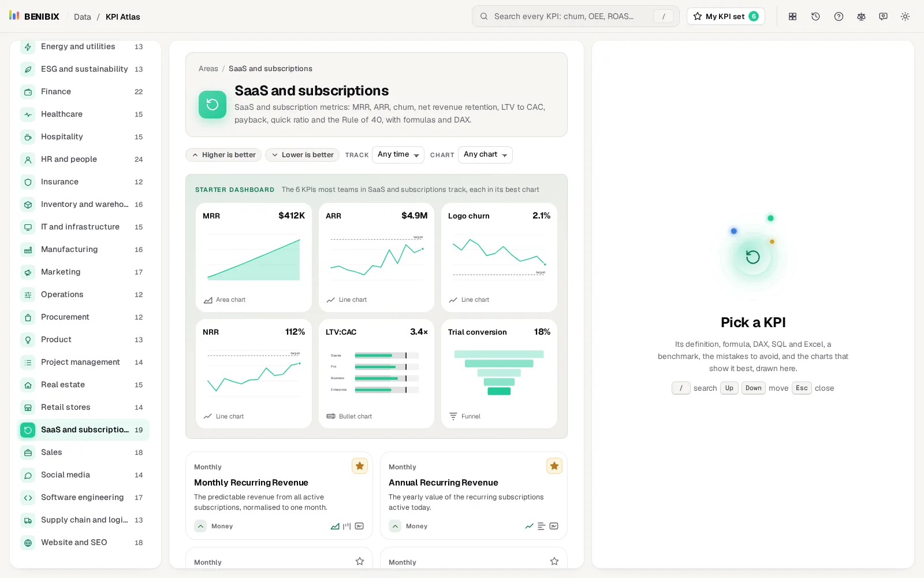924x578 pixels.
Task: Open the Trial conversion funnel tile
Action: [499, 374]
